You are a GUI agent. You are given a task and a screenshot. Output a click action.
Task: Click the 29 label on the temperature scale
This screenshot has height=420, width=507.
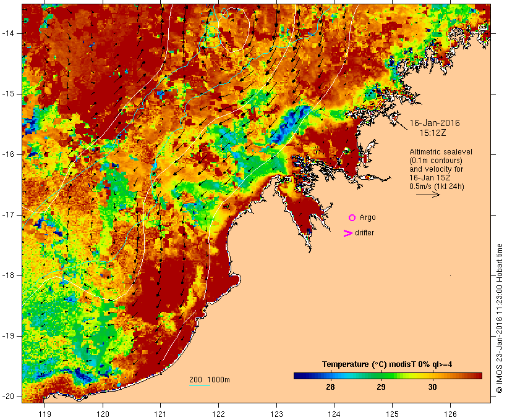tap(381, 387)
